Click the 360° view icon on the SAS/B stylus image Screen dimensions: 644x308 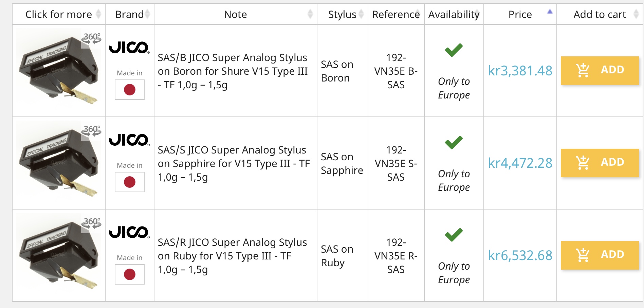(92, 38)
